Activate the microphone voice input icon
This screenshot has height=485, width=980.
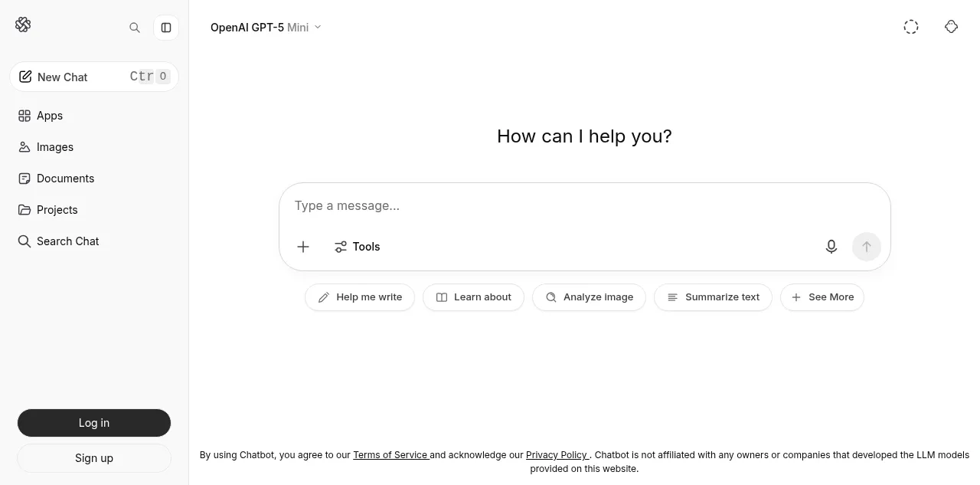(x=831, y=247)
